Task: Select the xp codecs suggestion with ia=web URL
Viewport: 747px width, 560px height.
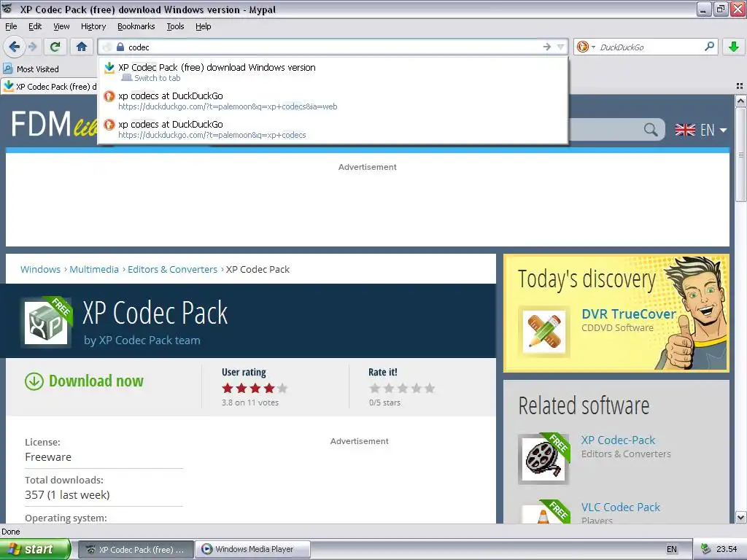Action: click(x=333, y=101)
